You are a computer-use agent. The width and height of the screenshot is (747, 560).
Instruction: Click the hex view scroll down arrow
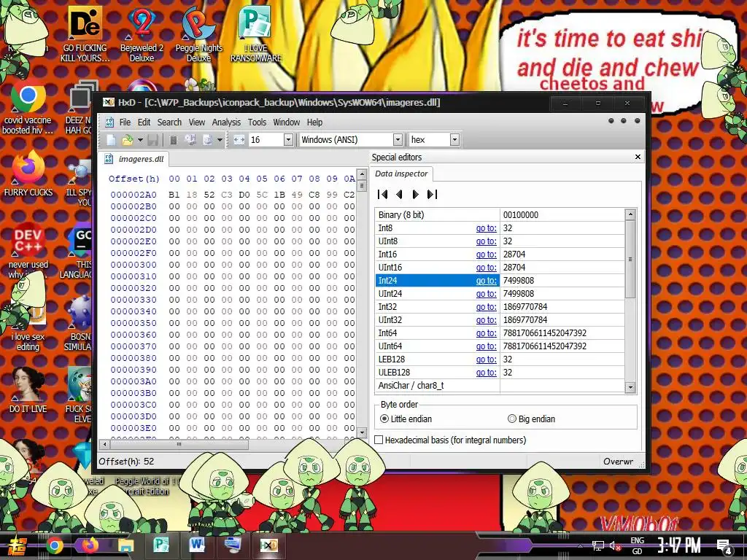click(362, 432)
